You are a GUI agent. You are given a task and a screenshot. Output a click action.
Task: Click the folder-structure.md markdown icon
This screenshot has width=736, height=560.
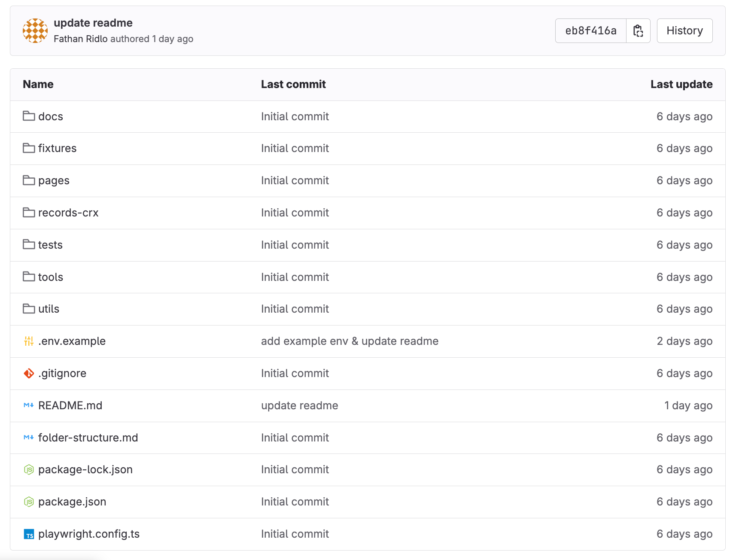click(x=29, y=437)
